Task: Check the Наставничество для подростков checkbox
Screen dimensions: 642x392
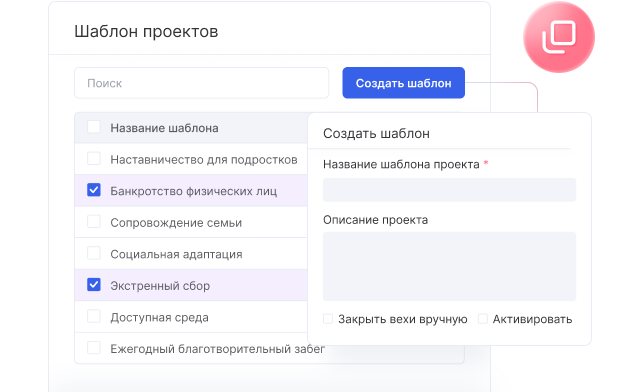Action: pyautogui.click(x=94, y=159)
